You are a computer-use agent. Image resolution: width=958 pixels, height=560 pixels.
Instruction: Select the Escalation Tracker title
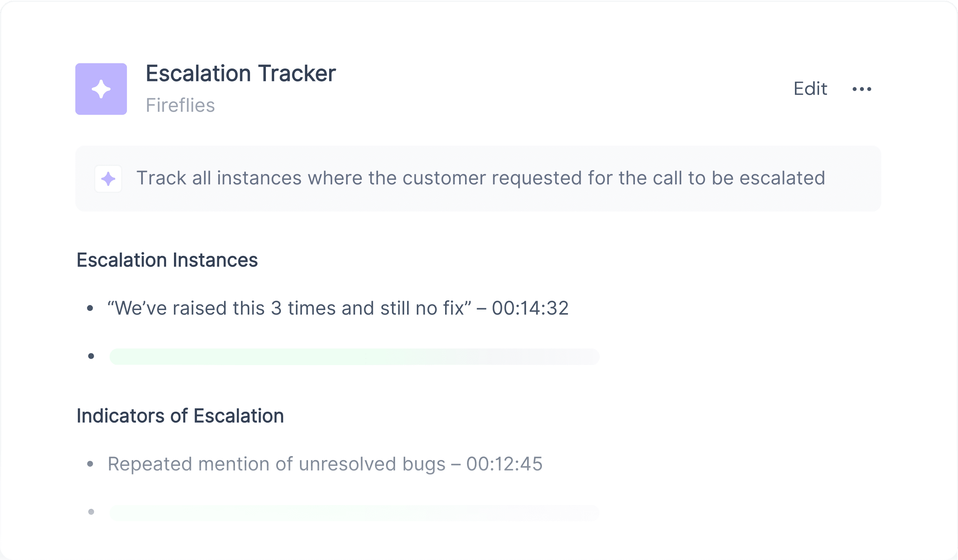tap(241, 73)
